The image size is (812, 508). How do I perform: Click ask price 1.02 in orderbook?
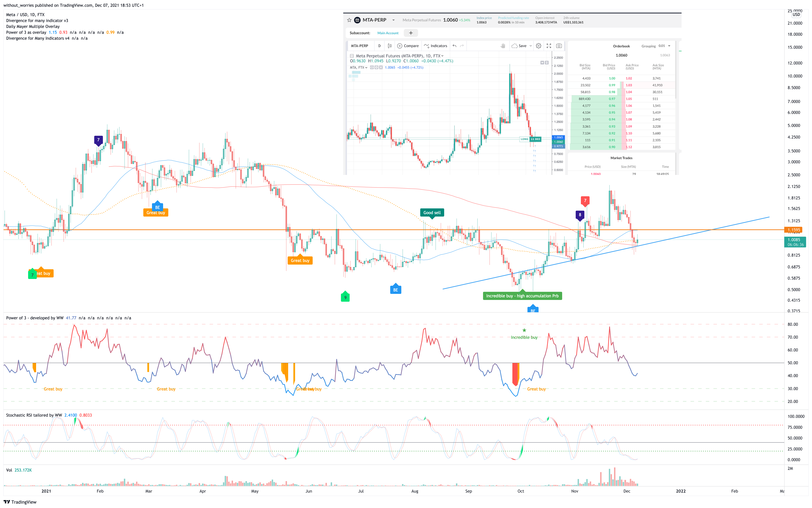coord(629,78)
